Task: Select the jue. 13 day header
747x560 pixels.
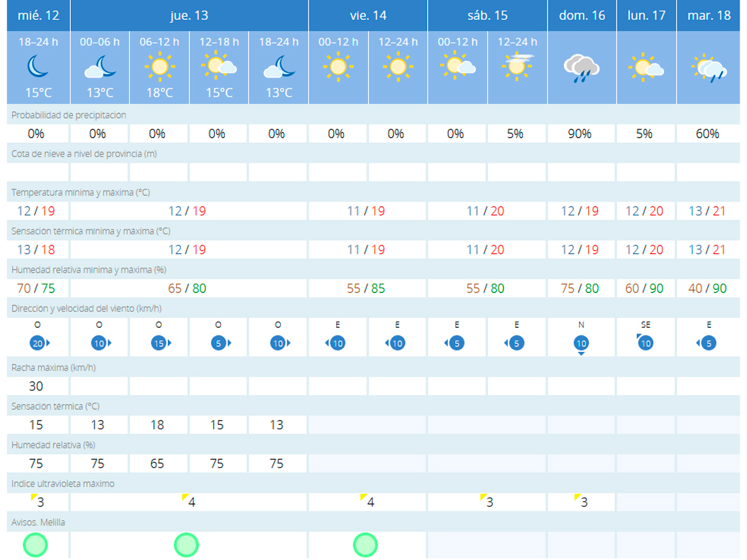Action: tap(189, 15)
